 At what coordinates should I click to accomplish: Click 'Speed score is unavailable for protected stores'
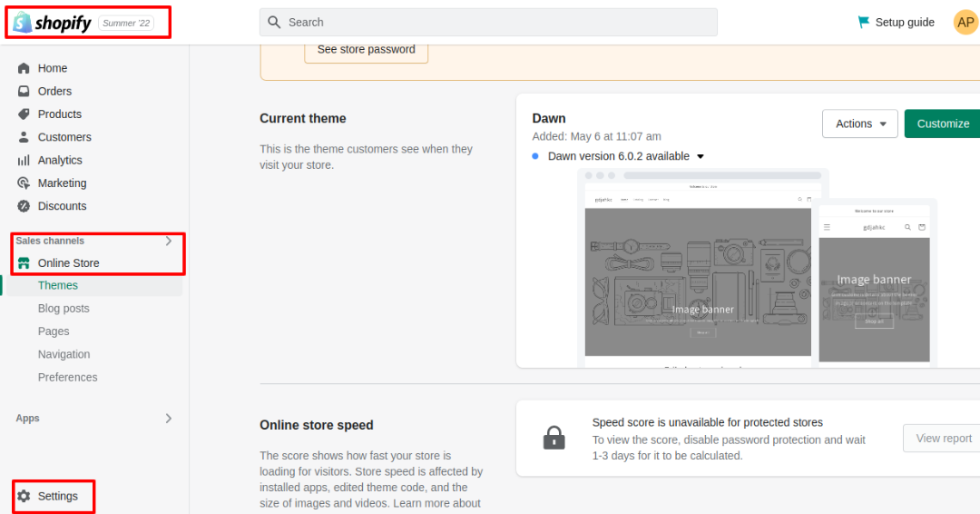pyautogui.click(x=708, y=422)
